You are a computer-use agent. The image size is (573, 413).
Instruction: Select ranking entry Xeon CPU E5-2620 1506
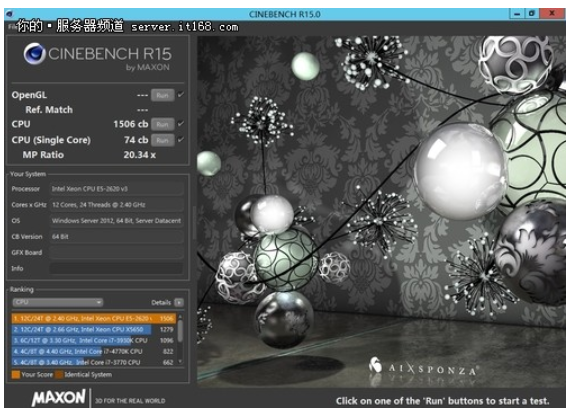94,318
